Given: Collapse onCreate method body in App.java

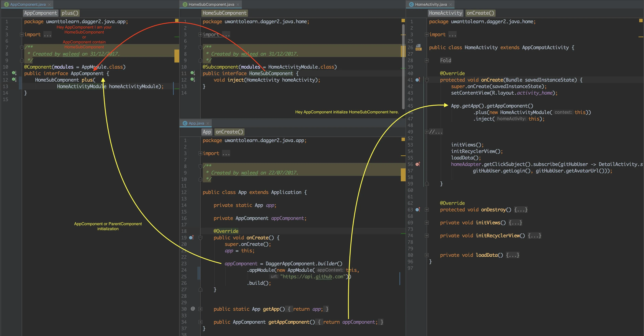Looking at the screenshot, I should (x=200, y=238).
